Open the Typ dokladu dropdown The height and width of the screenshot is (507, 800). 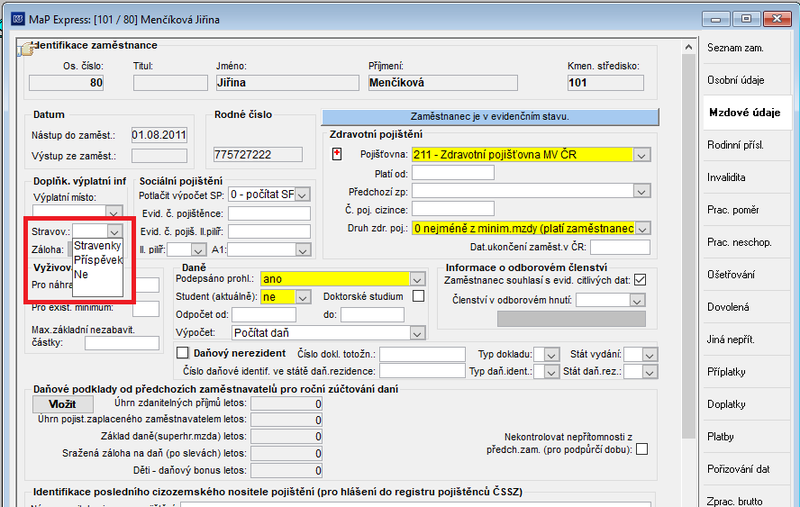[x=552, y=355]
